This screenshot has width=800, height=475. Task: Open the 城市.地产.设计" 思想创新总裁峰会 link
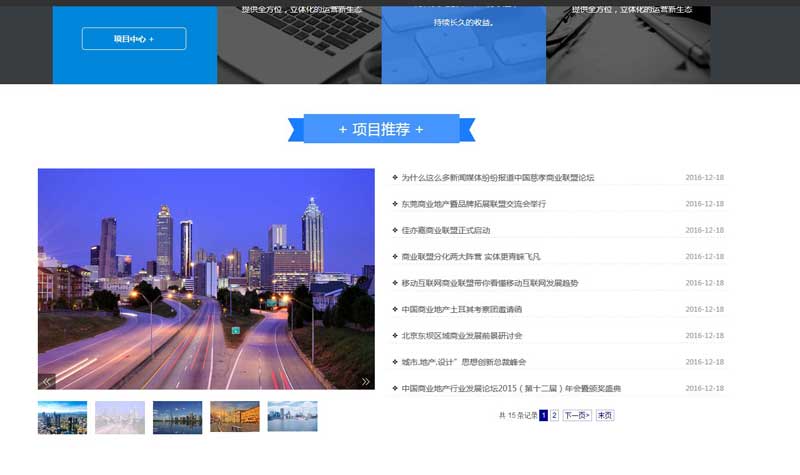coord(463,362)
